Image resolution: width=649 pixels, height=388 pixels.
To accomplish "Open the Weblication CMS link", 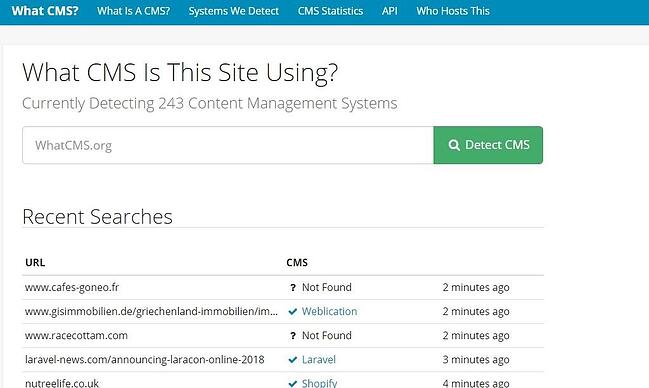I will (x=329, y=311).
